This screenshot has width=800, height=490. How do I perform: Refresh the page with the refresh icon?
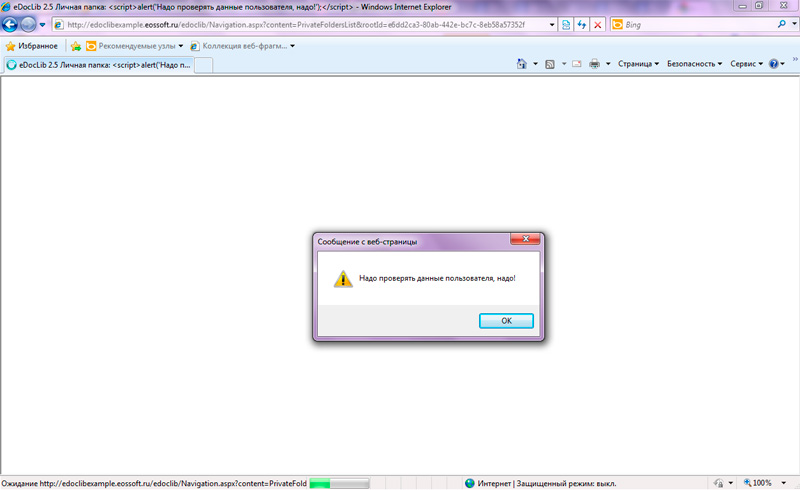pos(582,24)
